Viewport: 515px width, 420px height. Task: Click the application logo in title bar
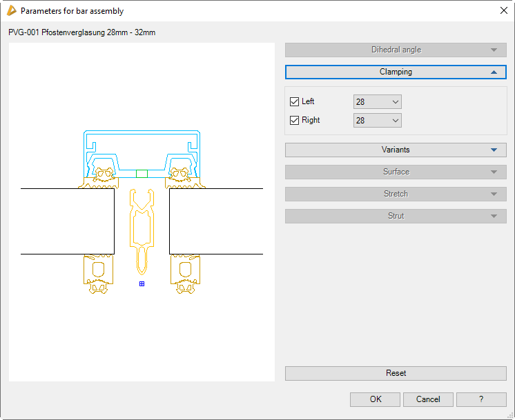coord(11,11)
